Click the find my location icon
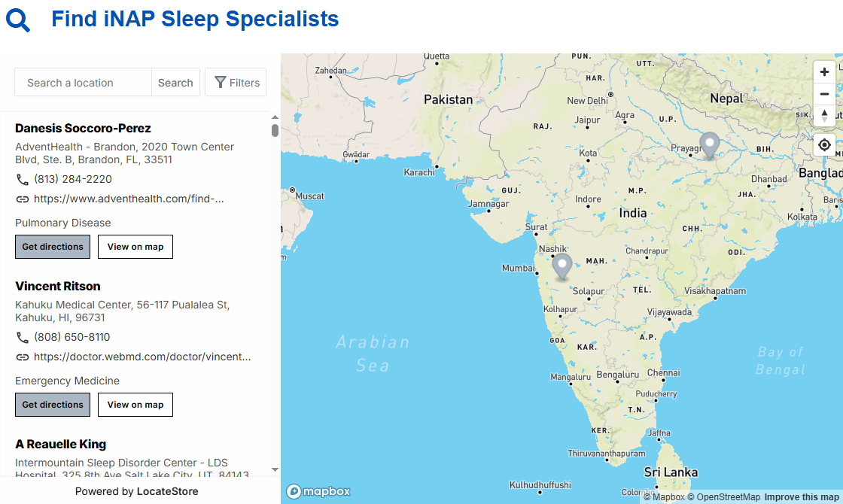The height and width of the screenshot is (504, 843). (x=824, y=144)
